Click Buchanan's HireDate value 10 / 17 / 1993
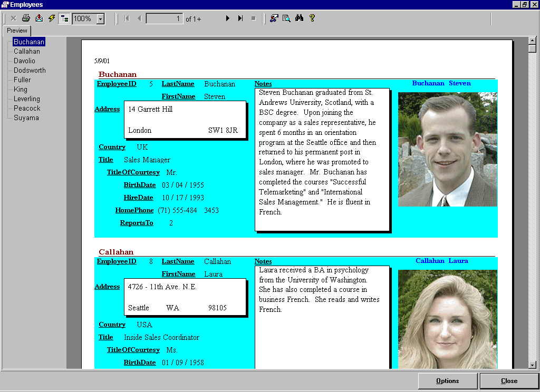Viewport: 540px width, 392px height. (183, 198)
